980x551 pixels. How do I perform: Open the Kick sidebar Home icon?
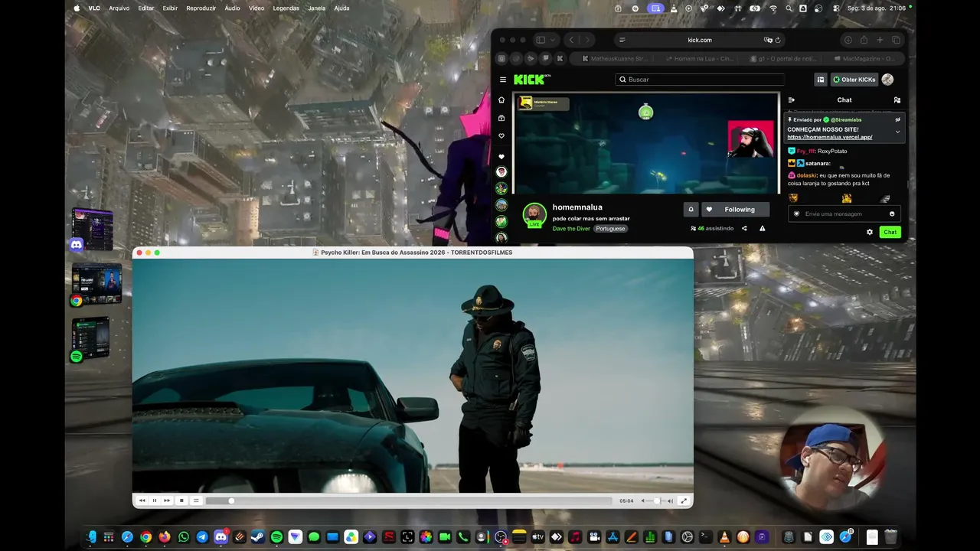(501, 100)
